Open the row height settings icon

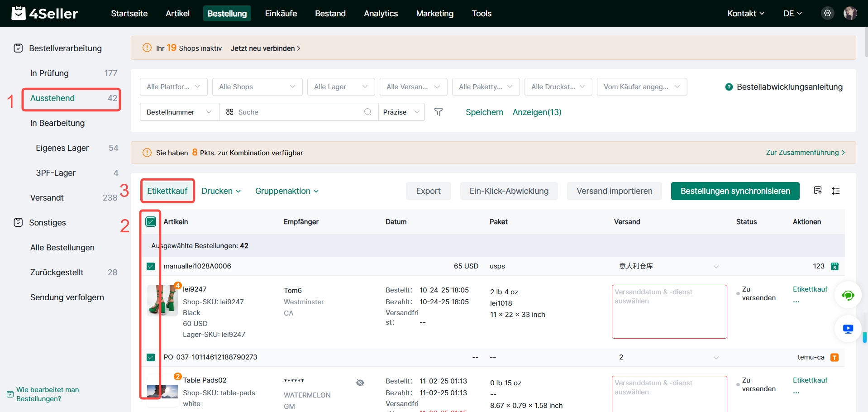(x=835, y=191)
